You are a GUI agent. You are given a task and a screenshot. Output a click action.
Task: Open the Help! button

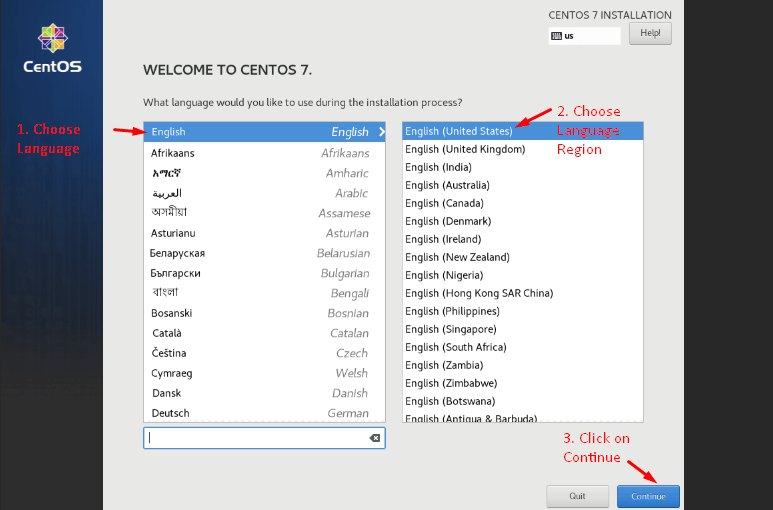coord(650,34)
